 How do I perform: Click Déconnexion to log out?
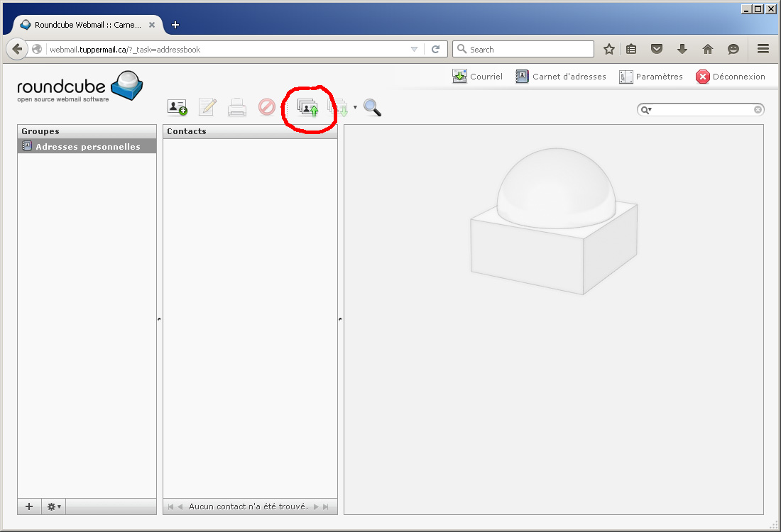[731, 77]
